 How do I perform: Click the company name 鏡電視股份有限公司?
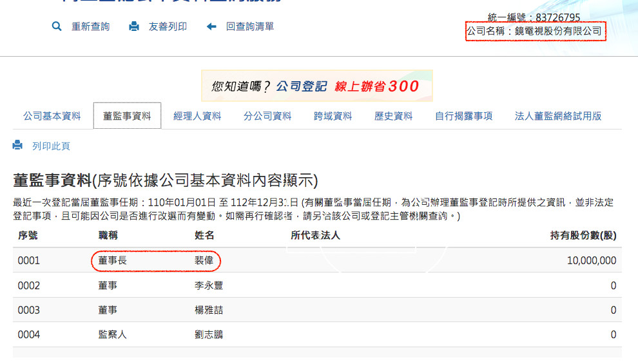557,31
